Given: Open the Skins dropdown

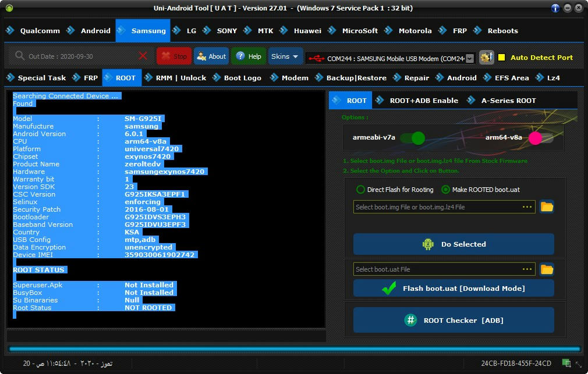Looking at the screenshot, I should pos(285,56).
